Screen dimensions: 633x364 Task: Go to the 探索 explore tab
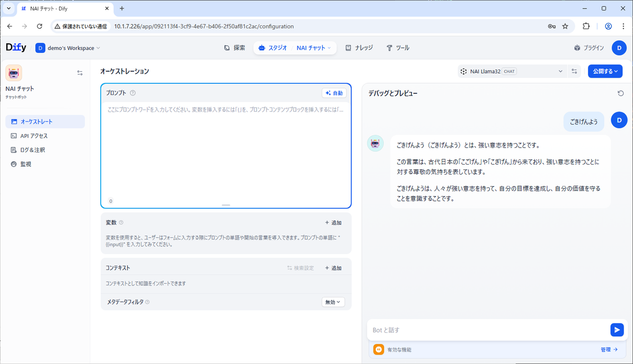[x=234, y=47]
